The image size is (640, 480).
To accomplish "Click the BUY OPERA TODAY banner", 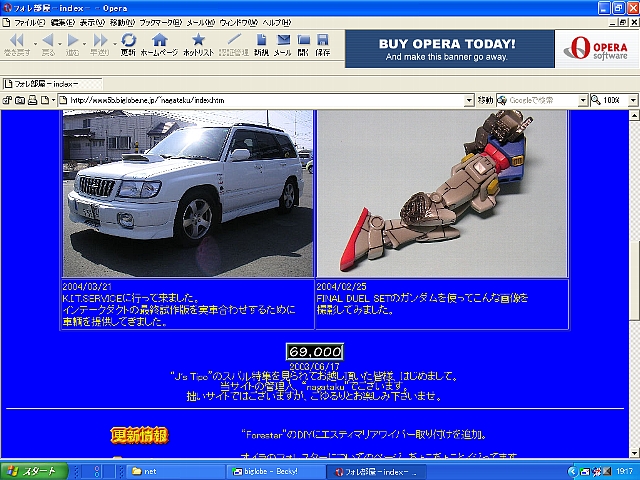I will (x=450, y=49).
